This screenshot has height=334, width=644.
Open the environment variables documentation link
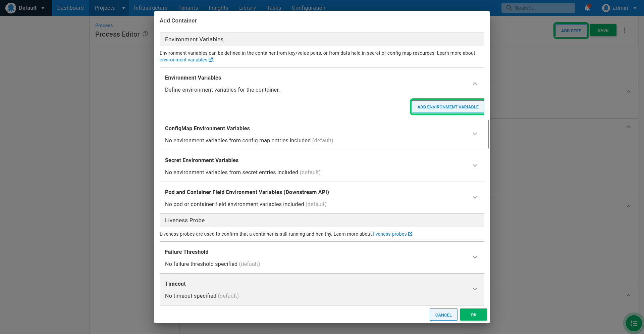183,60
